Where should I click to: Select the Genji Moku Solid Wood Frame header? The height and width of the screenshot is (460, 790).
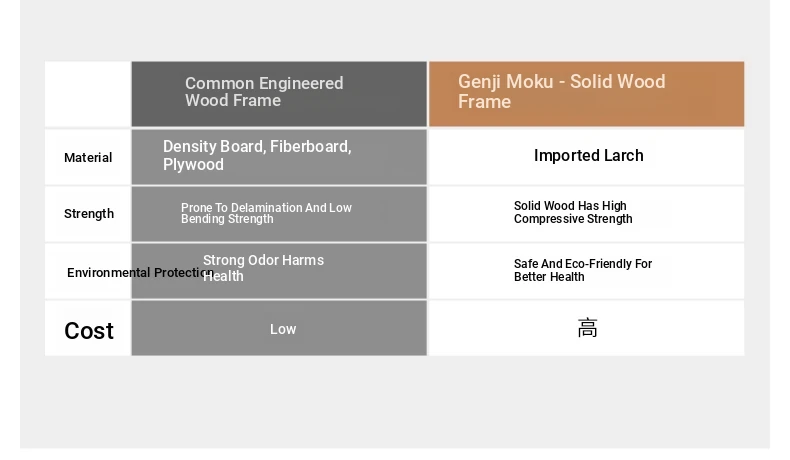coord(586,94)
